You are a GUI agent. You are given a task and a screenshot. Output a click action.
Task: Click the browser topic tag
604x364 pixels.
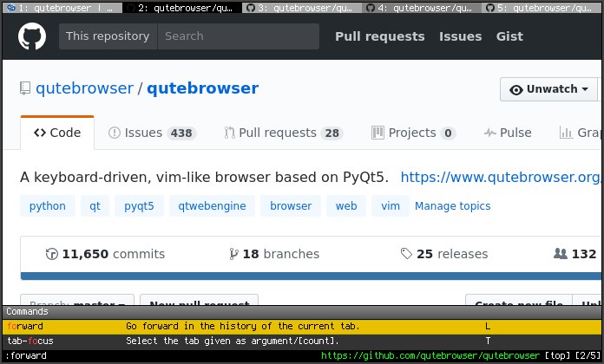click(x=291, y=206)
